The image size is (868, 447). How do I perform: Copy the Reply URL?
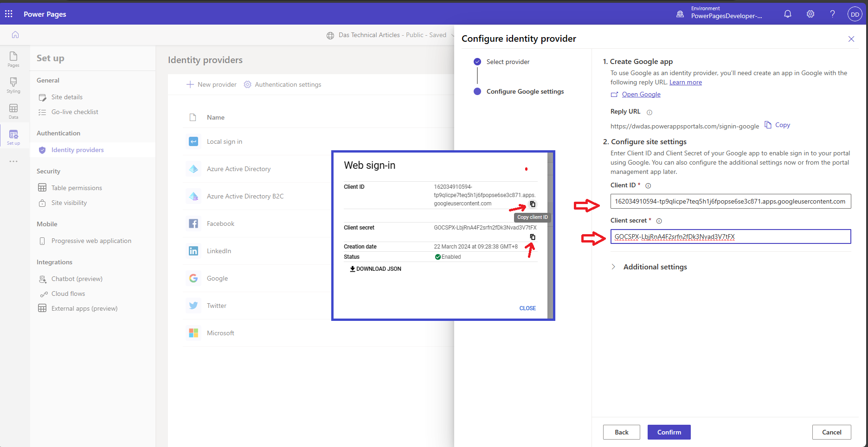tap(778, 125)
